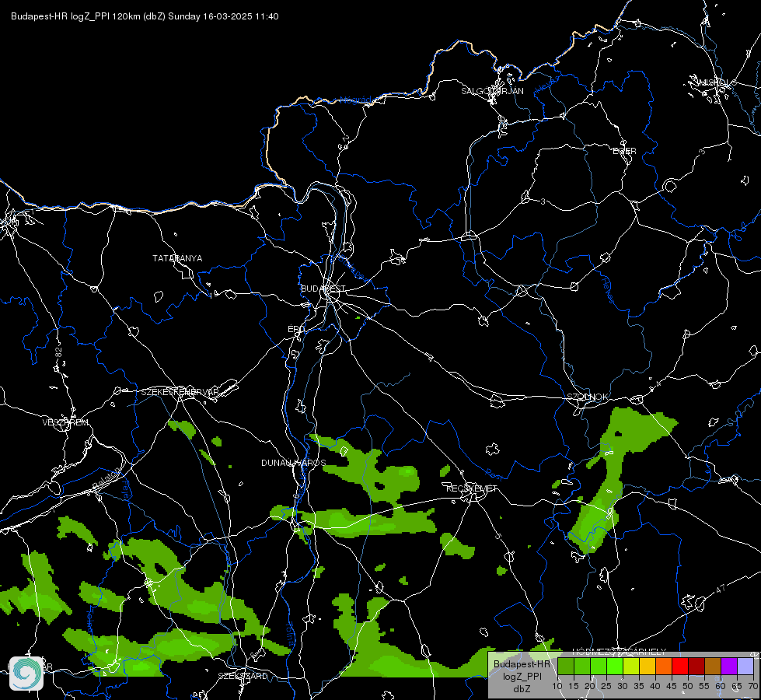Click the MISKOLC city label
This screenshot has height=700, width=761.
click(716, 82)
